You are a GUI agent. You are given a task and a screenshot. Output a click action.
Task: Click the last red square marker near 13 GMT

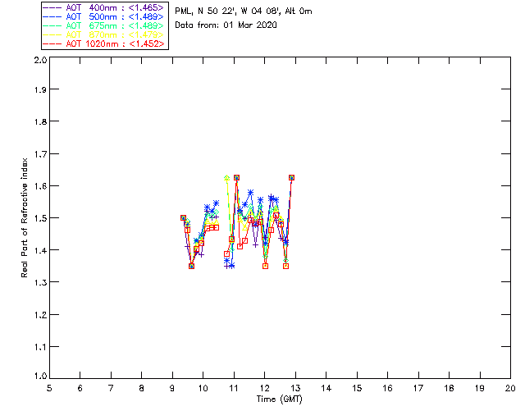click(291, 177)
